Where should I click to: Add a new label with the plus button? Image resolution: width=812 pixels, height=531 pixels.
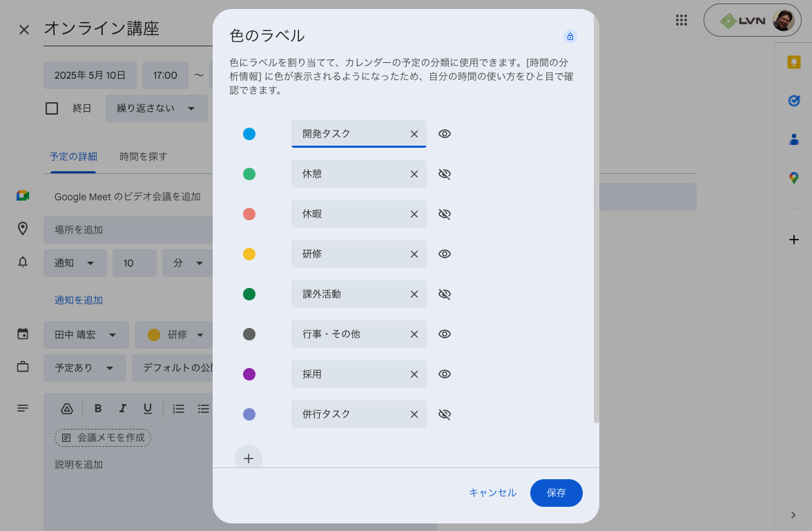tap(249, 458)
